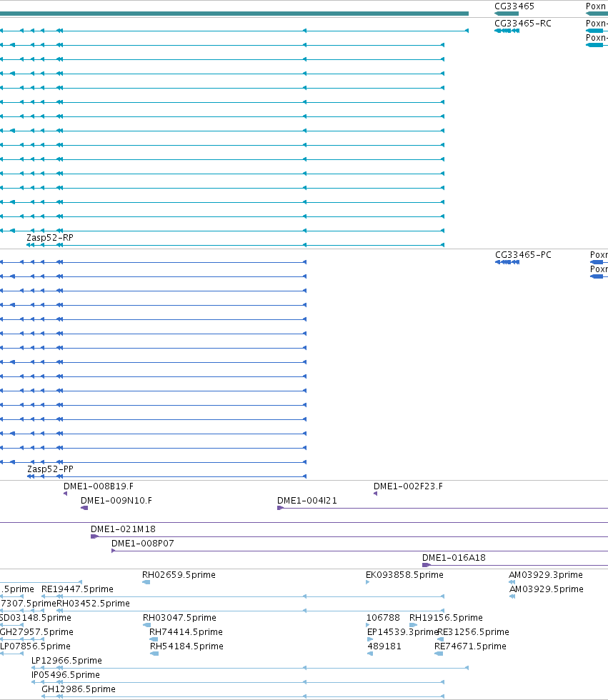Select the 106788 feature label

point(383,617)
